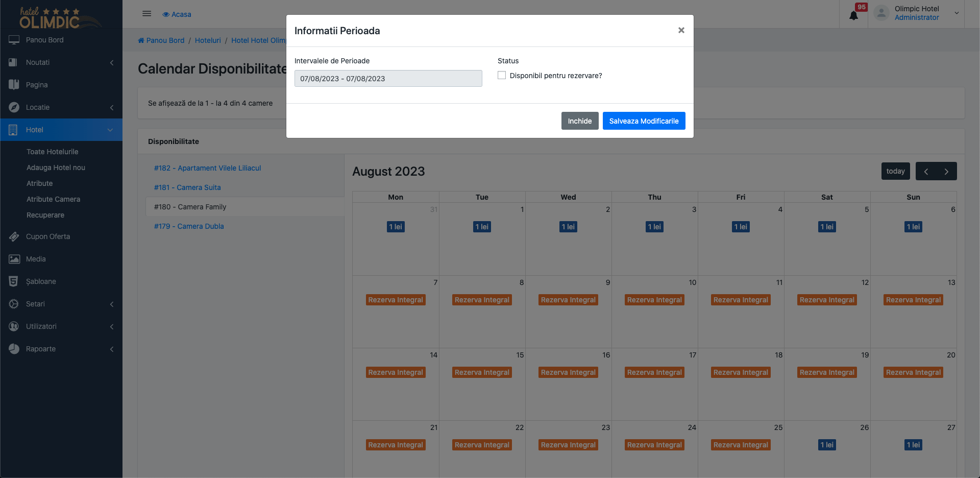The width and height of the screenshot is (980, 478).
Task: Open the Panou Bord monitor icon
Action: [x=14, y=40]
